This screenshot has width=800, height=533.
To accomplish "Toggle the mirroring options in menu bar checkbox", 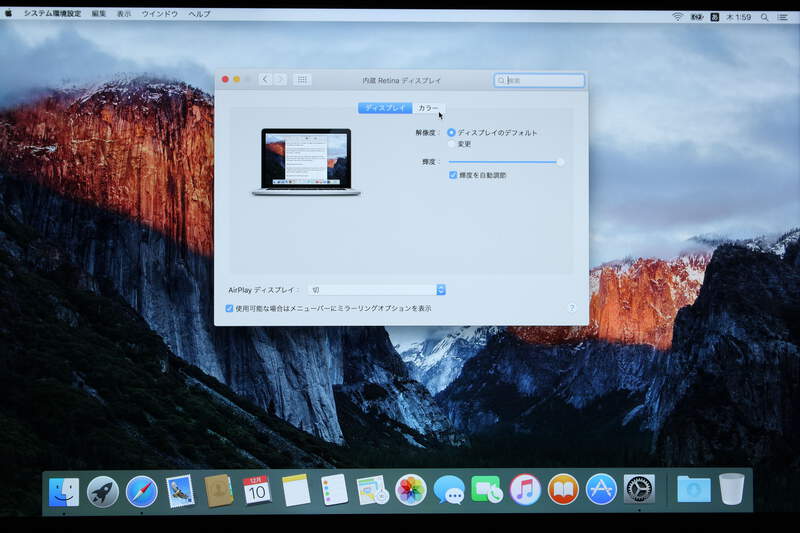I will click(x=230, y=308).
